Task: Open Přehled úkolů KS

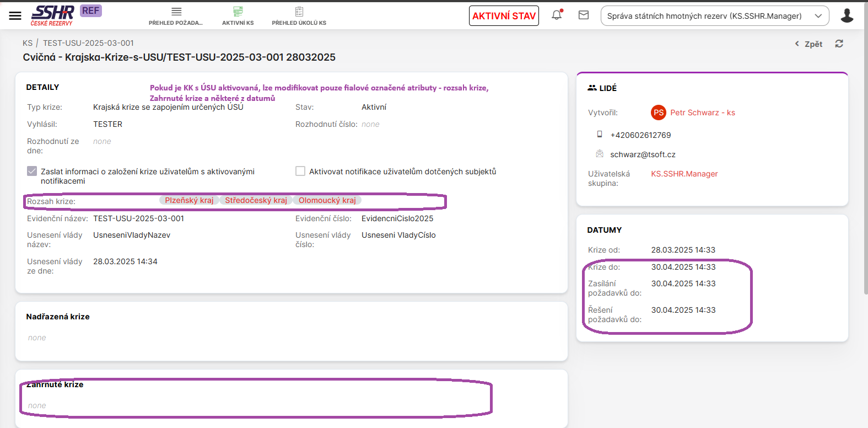Action: (x=299, y=16)
